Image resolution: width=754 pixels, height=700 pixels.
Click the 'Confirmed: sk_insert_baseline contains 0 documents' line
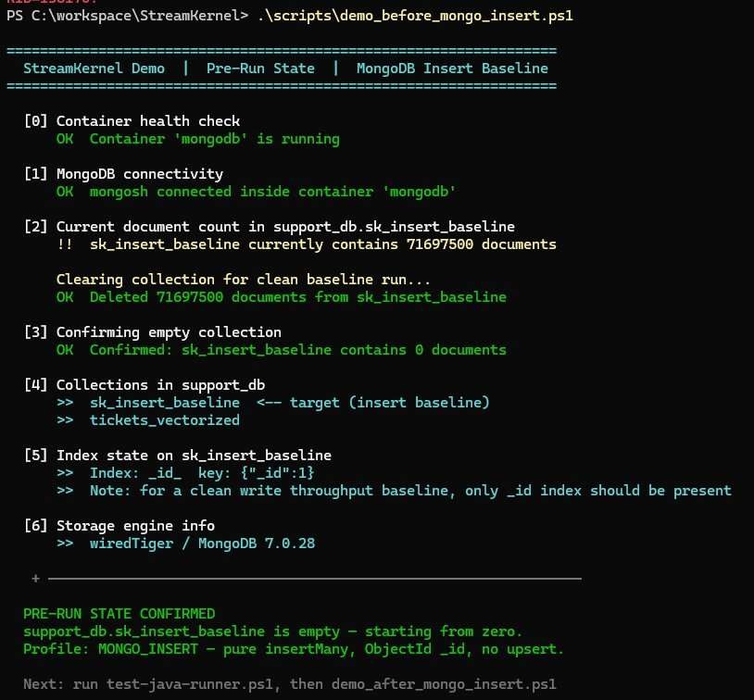click(282, 350)
